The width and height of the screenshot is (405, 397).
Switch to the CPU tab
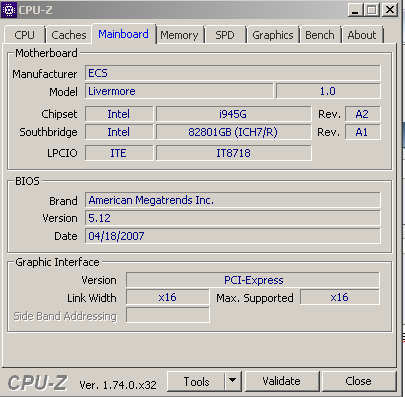[24, 35]
